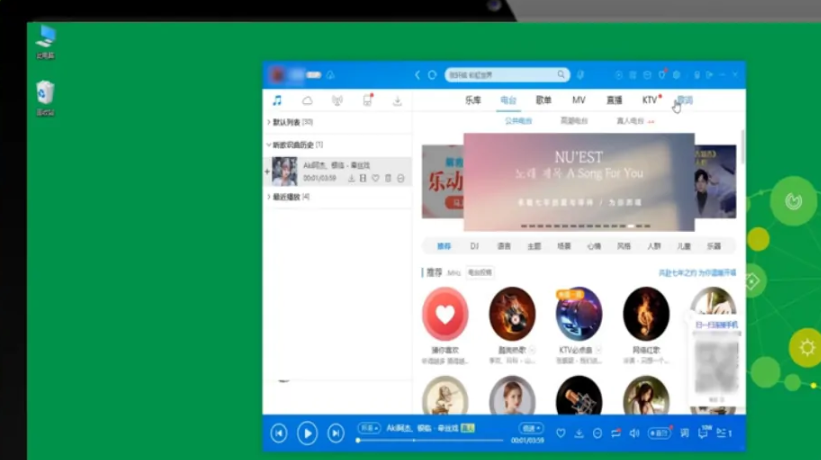
Task: Toggle the repeat play mode icon
Action: pos(616,433)
